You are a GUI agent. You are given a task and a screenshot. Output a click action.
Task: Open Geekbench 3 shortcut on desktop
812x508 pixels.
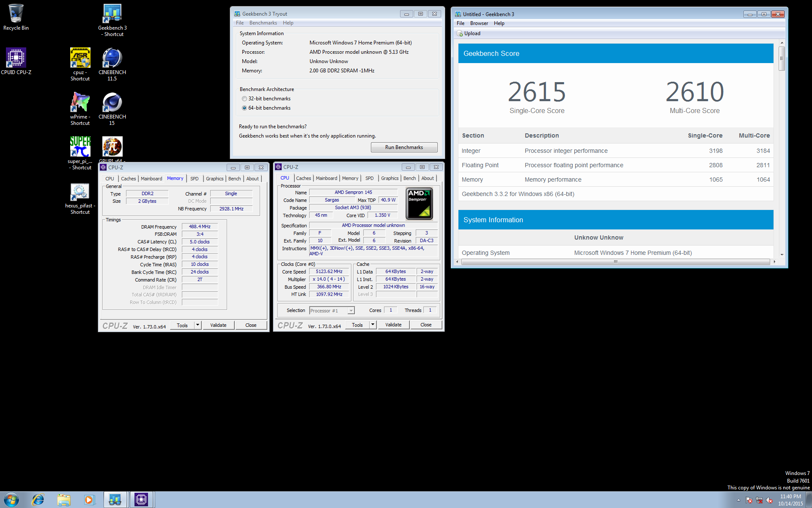click(x=112, y=20)
